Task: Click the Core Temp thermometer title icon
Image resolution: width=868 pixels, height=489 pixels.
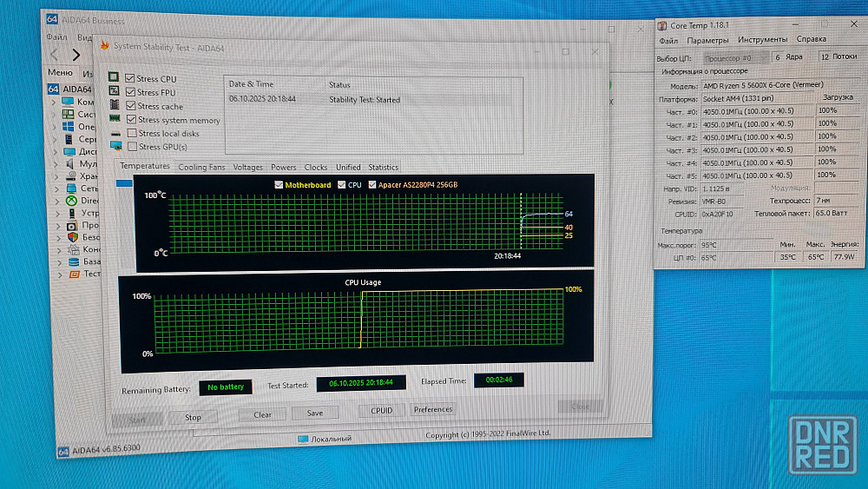Action: click(x=663, y=26)
